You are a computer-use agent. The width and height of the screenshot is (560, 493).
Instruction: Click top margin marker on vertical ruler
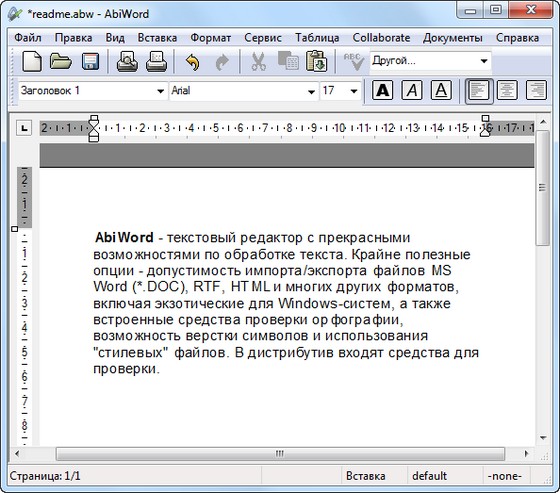(15, 229)
